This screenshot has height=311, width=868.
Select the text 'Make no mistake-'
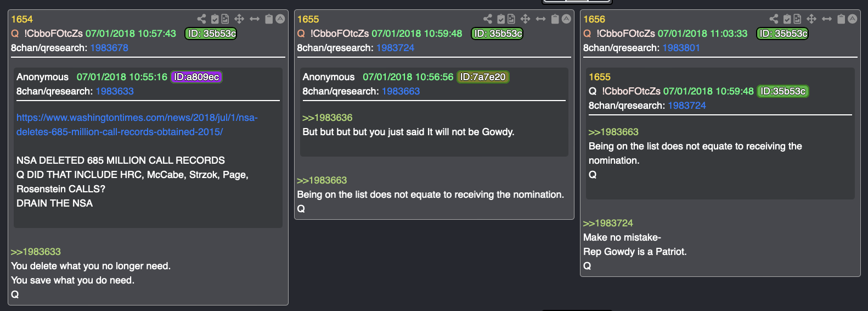622,237
